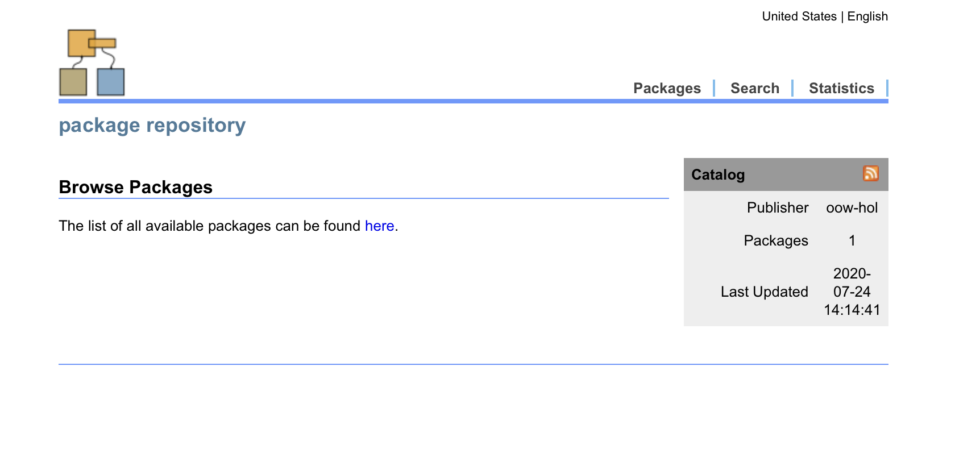
Task: Click the Catalog panel header title
Action: 718,174
